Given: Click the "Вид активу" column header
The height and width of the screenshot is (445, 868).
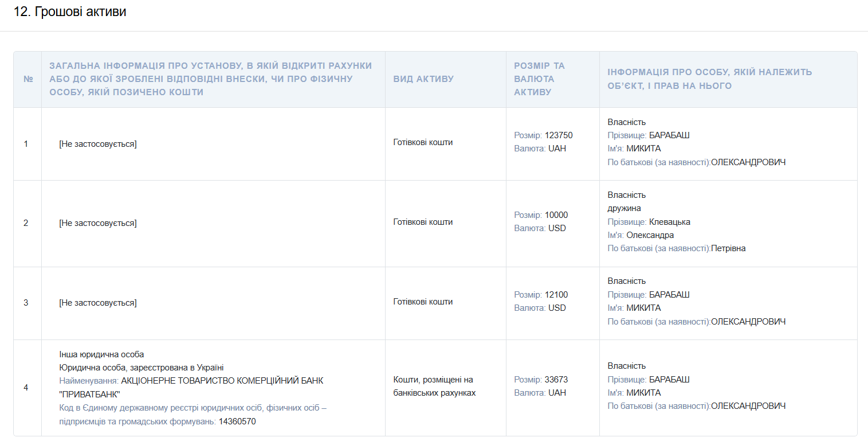Looking at the screenshot, I should [x=423, y=79].
